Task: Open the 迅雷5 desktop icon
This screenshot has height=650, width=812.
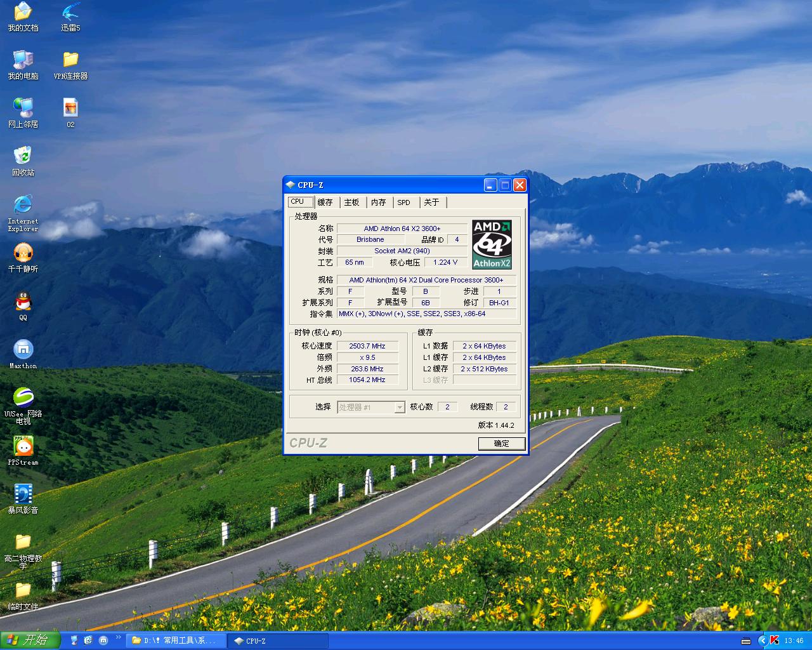Action: (70, 13)
